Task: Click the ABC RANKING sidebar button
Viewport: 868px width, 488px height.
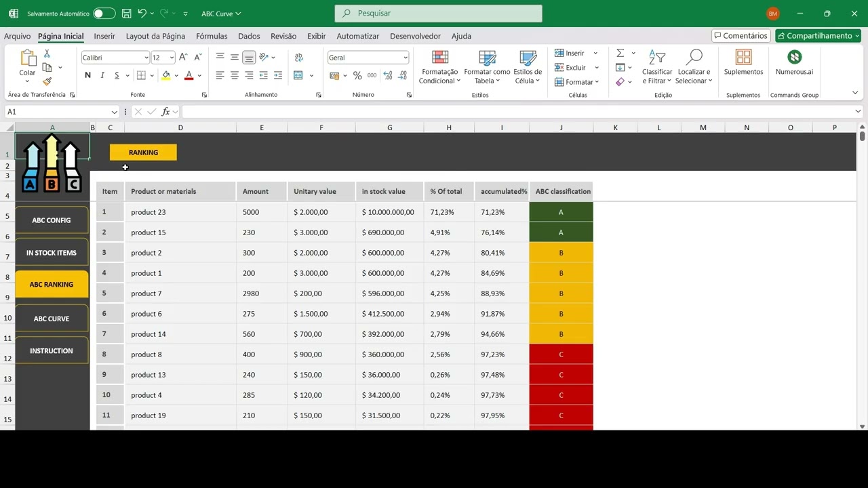Action: 52,285
